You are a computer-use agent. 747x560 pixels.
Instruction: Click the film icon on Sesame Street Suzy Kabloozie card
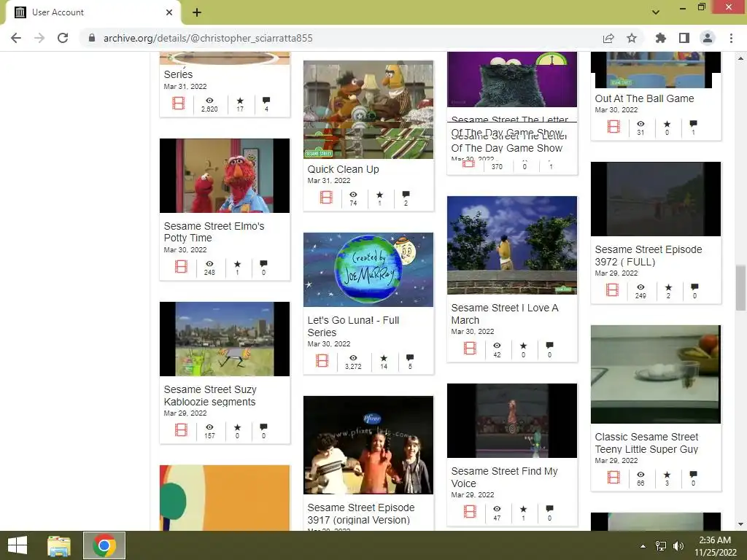(x=181, y=430)
